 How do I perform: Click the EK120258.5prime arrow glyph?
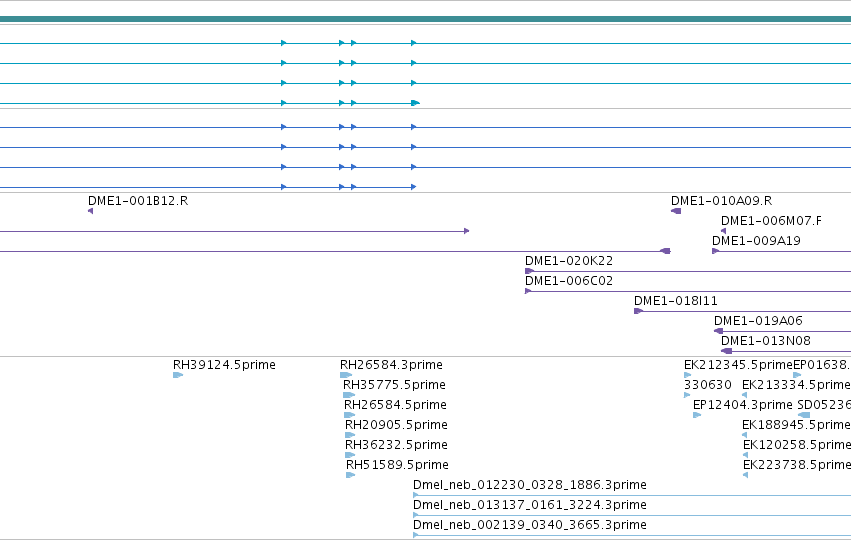point(745,455)
